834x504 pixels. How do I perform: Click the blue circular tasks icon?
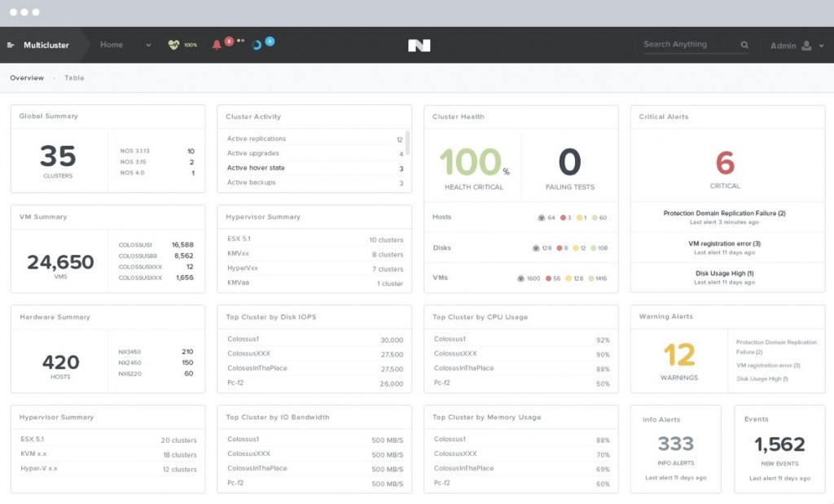click(257, 45)
